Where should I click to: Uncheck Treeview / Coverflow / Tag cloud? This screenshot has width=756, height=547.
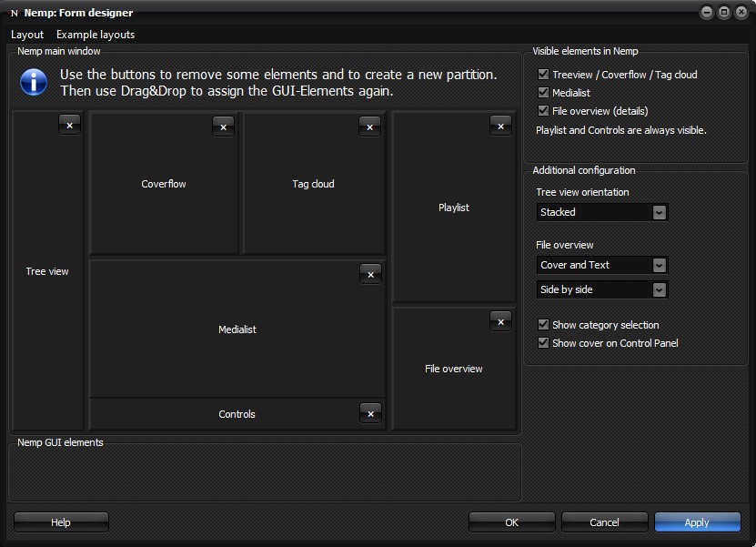click(x=544, y=75)
